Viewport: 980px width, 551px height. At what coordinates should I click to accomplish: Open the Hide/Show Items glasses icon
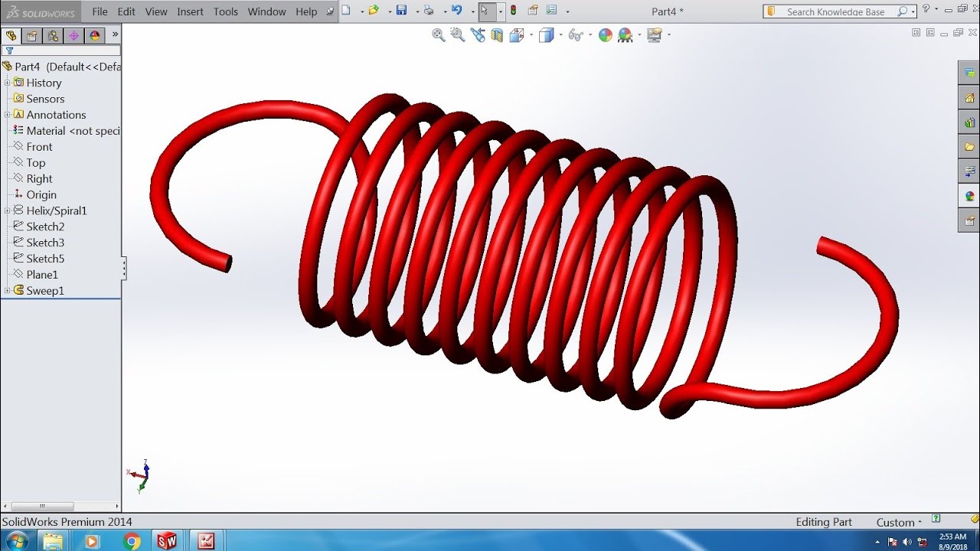(576, 35)
